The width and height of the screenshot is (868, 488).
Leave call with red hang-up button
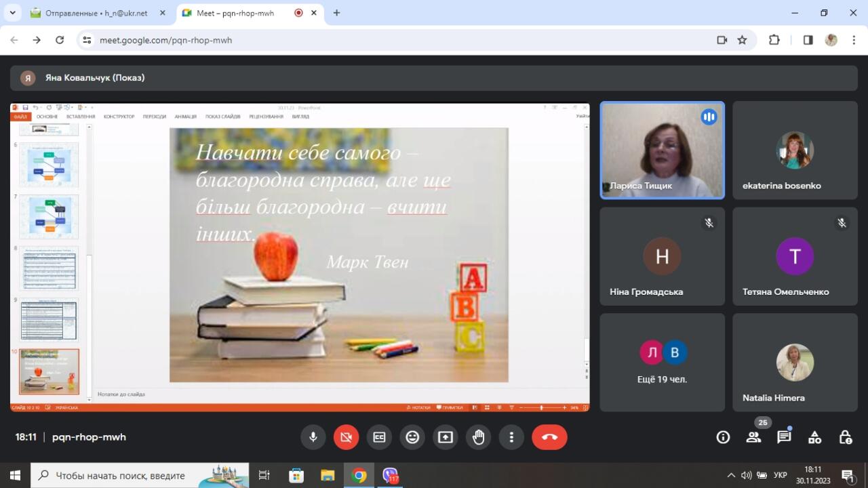click(549, 437)
